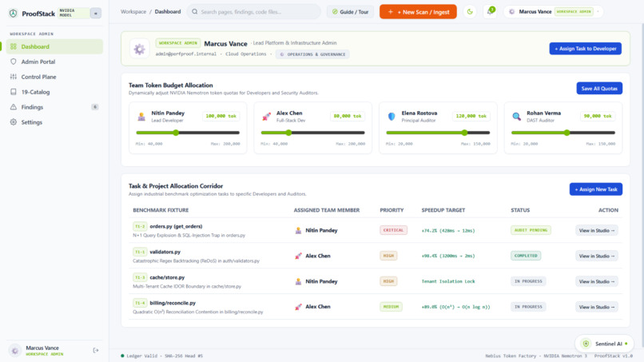Click the 90,000 tok value
644x362 pixels.
(598, 117)
